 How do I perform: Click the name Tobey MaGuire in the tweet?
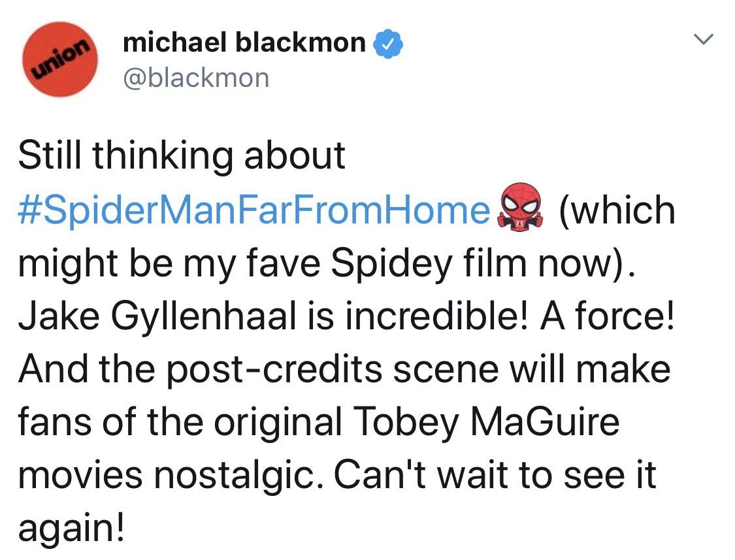(487, 421)
